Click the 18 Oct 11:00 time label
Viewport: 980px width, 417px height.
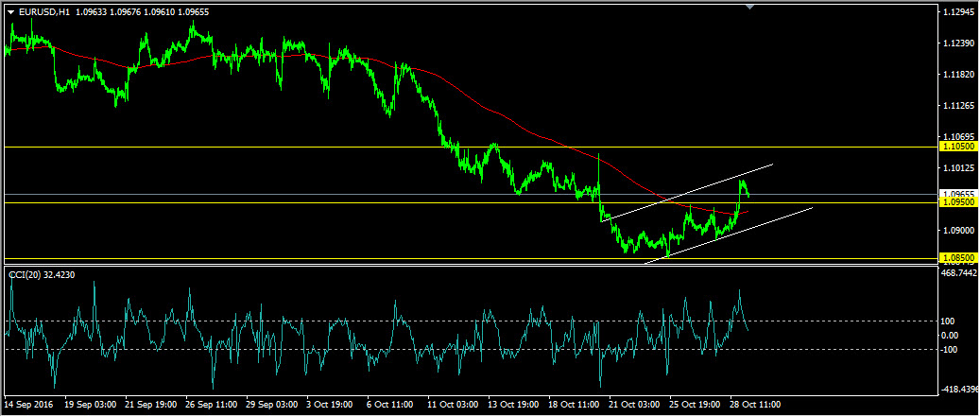pos(572,405)
